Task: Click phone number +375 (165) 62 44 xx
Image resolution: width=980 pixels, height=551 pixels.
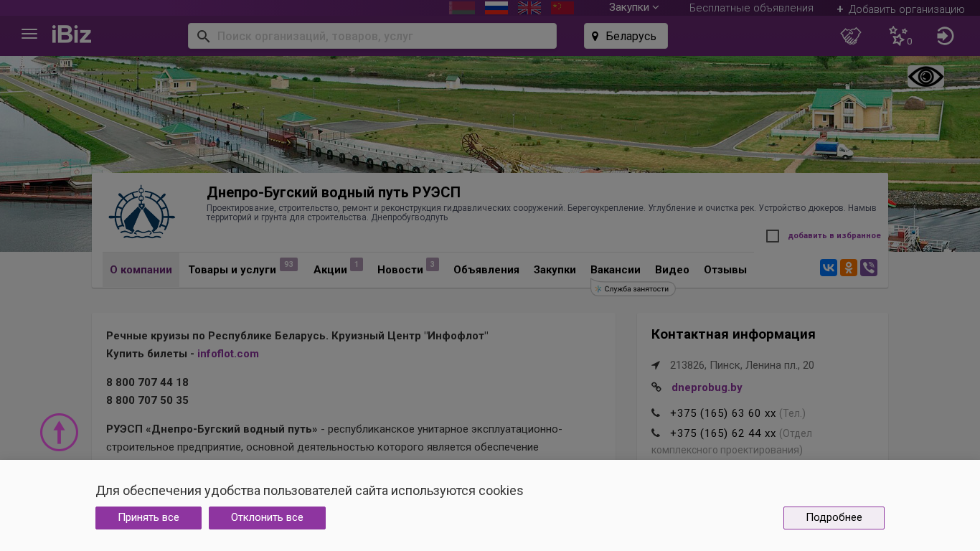Action: pyautogui.click(x=723, y=433)
